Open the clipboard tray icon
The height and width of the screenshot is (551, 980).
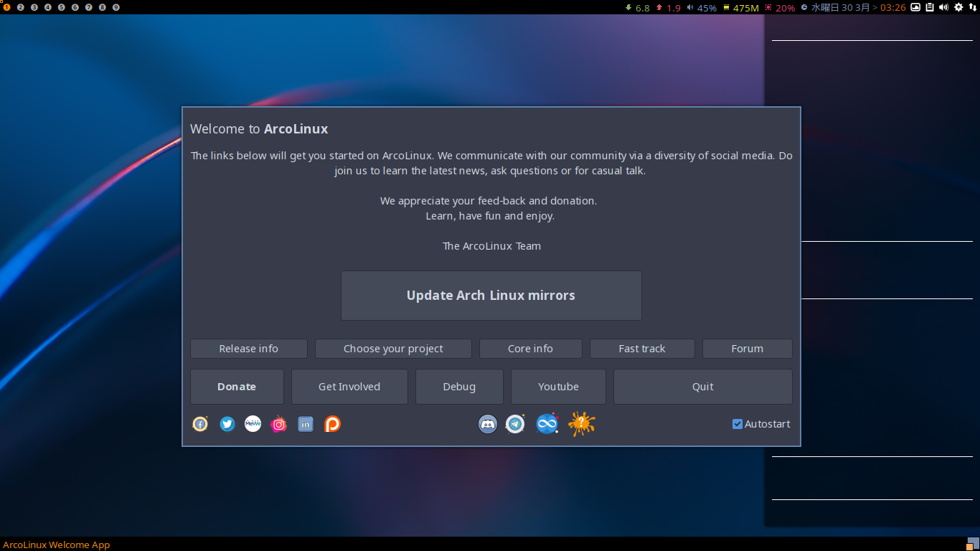930,7
